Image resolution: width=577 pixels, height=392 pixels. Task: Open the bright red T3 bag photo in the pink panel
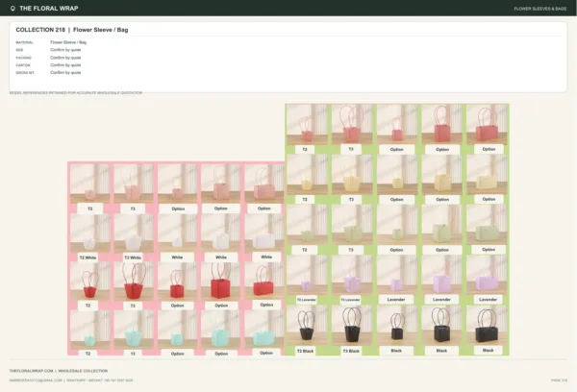(134, 282)
